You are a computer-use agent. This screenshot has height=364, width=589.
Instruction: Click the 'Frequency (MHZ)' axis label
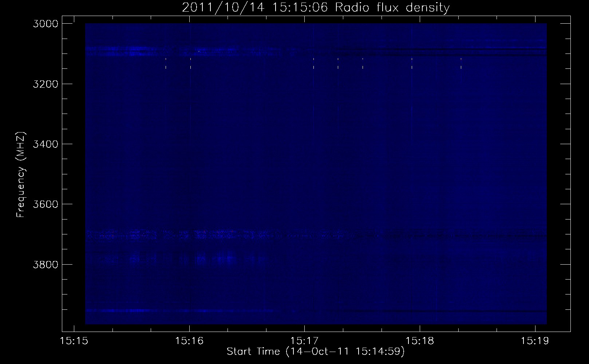point(21,174)
